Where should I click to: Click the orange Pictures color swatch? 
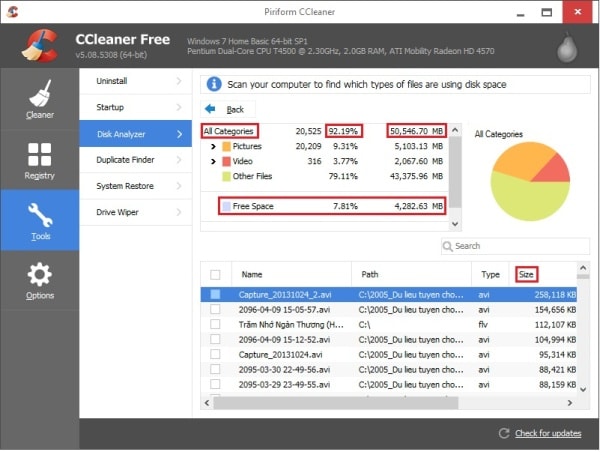tap(228, 145)
